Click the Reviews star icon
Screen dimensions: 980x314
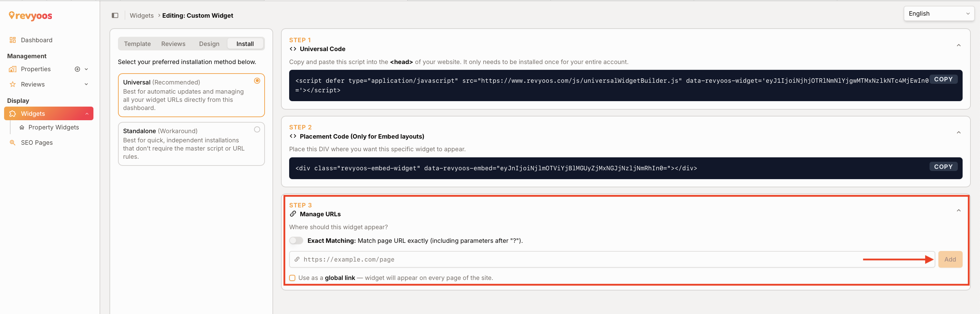click(x=13, y=84)
